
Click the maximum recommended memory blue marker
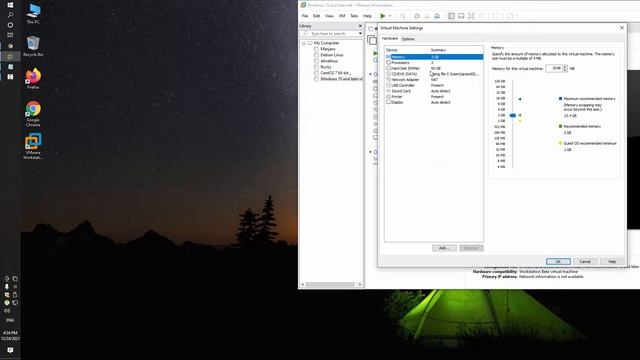tap(520, 99)
